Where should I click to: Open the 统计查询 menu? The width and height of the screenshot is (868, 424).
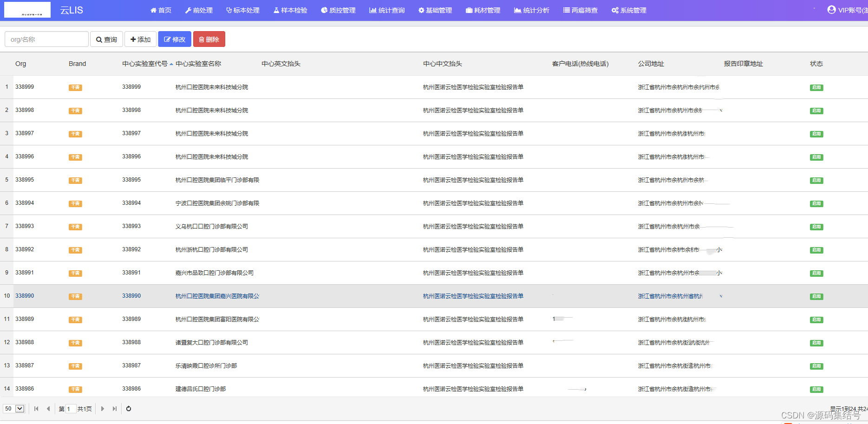[387, 10]
